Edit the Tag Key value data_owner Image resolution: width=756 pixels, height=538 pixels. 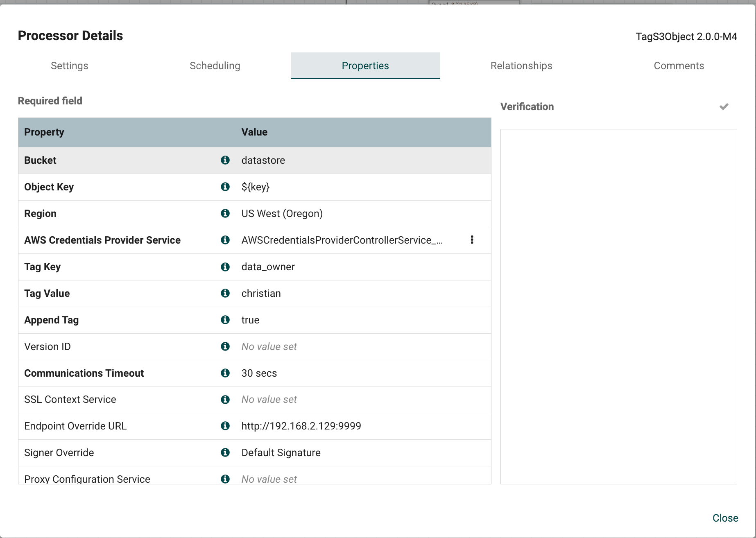coord(268,267)
